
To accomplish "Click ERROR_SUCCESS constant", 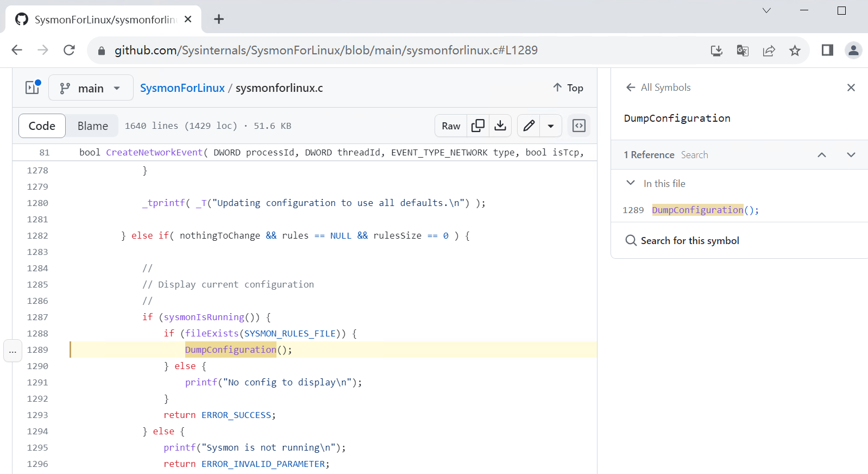I will (236, 415).
